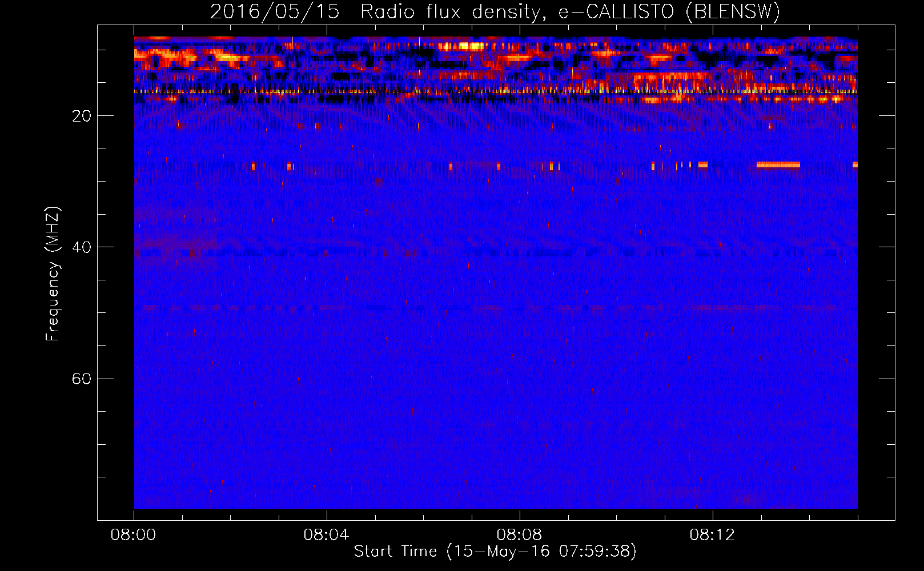Viewport: 924px width, 571px height.
Task: Click the 'Start Time (15-May-16 07:59:38)' label
Action: click(495, 552)
